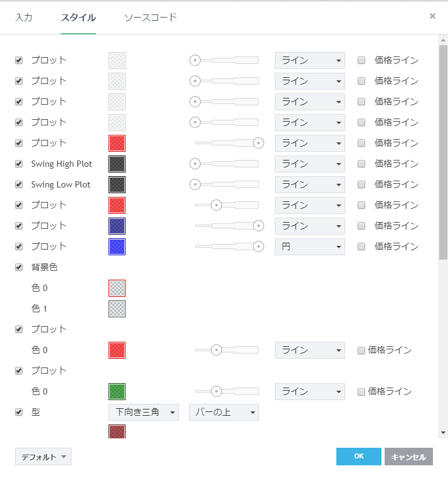This screenshot has height=481, width=448.
Task: Open the 円 plot style dropdown
Action: pos(310,246)
